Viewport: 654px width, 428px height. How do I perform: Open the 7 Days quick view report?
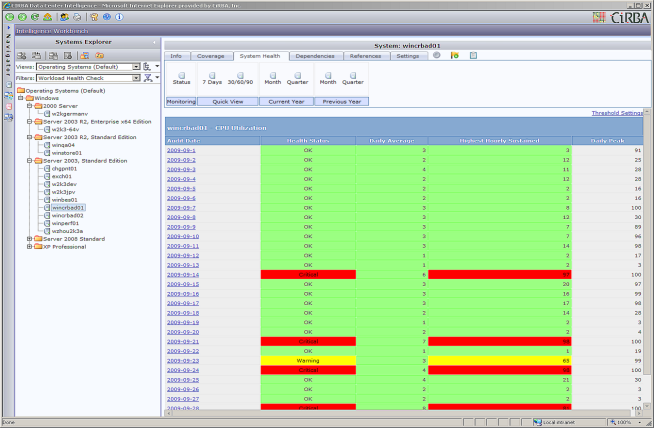pos(212,76)
